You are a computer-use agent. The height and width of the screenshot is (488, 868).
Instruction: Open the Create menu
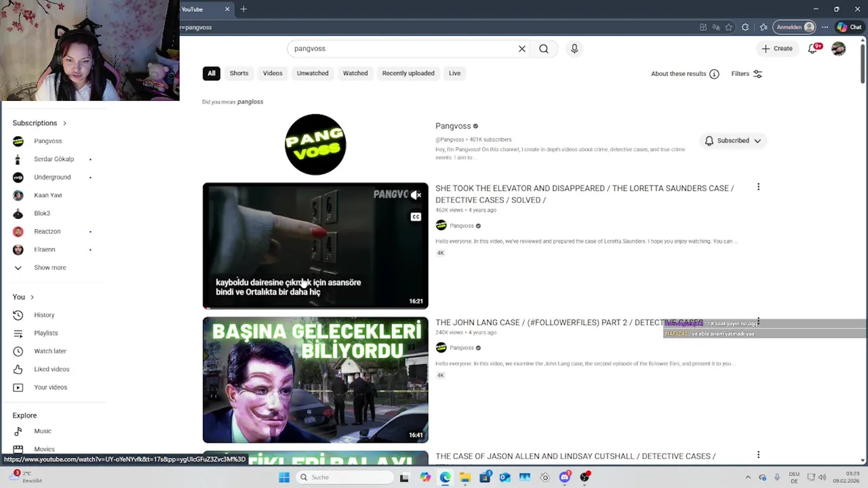(776, 49)
